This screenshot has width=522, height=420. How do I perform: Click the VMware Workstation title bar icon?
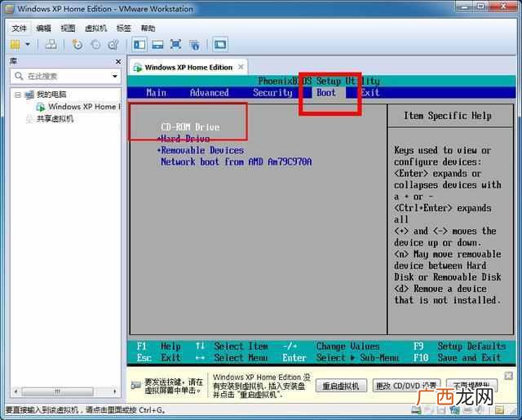click(x=10, y=9)
